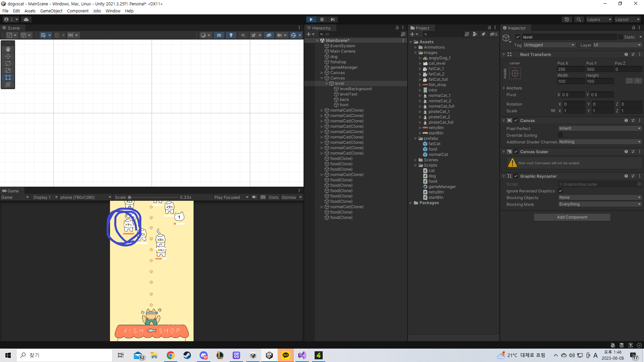Viewport: 644px width, 362px height.
Task: Open Visual Studio from the taskbar
Action: (302, 355)
